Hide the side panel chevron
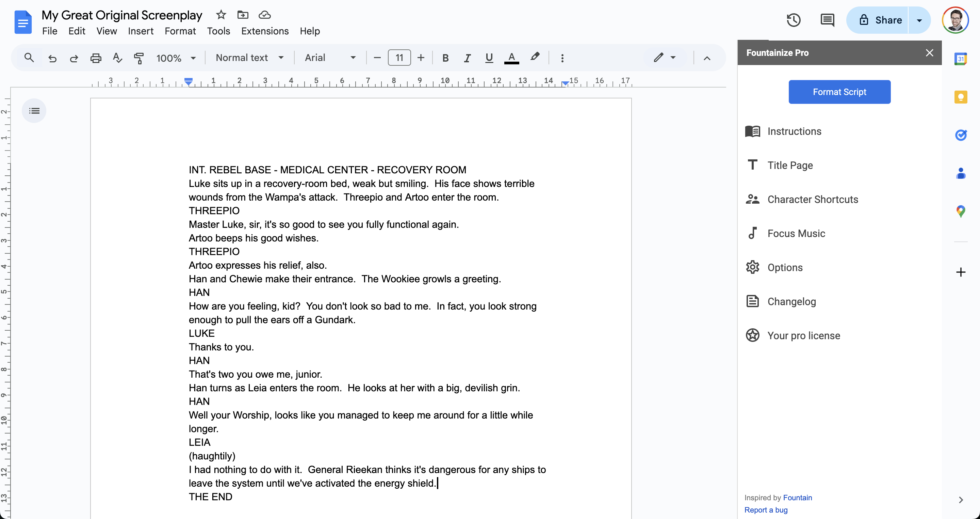Viewport: 980px width, 519px height. pos(961,500)
